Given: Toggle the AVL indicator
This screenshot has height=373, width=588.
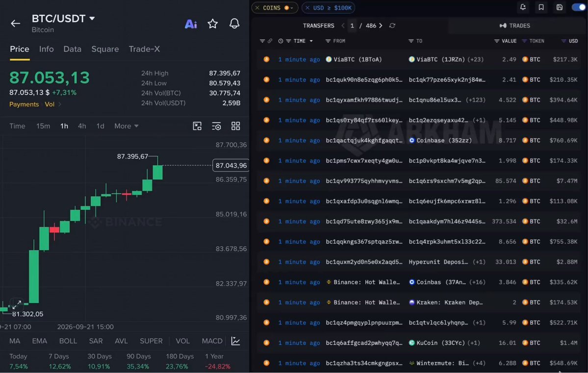Looking at the screenshot, I should click(x=121, y=341).
